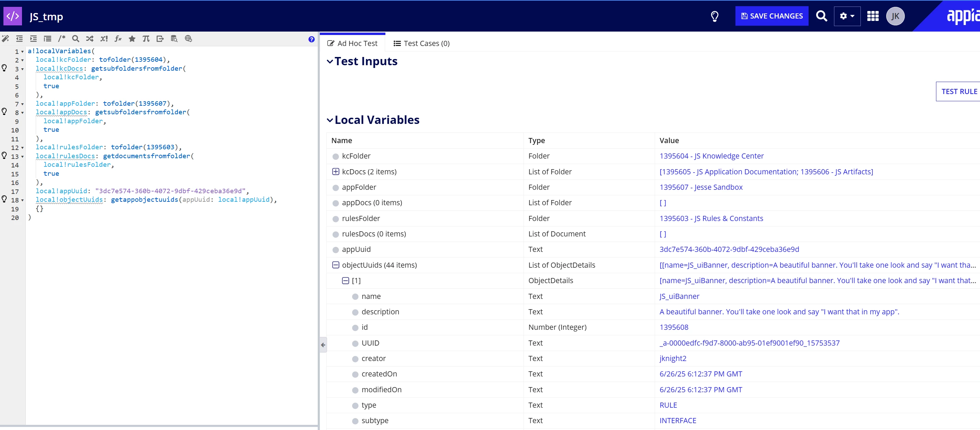
Task: Fold code at line 1 arrow
Action: 22,51
